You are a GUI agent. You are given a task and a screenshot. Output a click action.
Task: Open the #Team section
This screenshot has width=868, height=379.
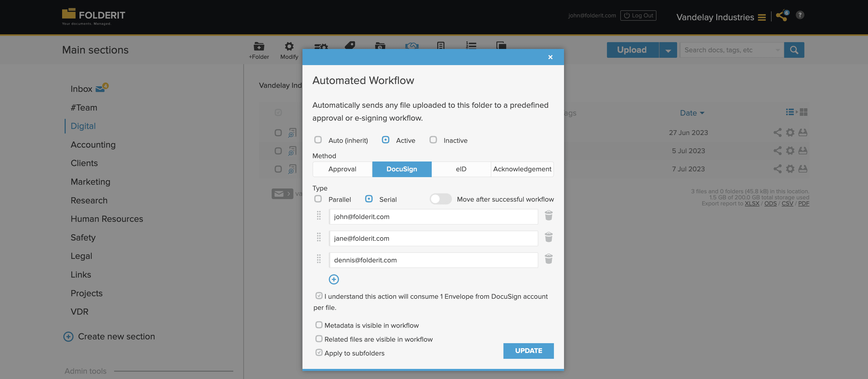click(84, 107)
